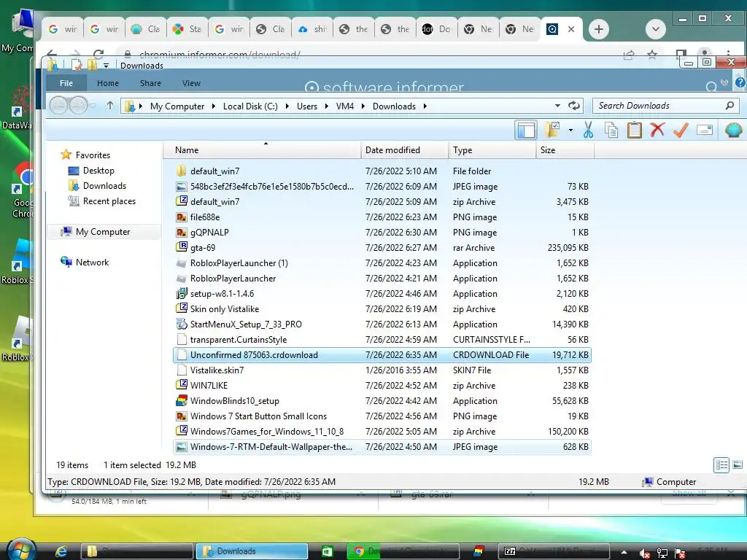Expand the arrow after Users breadcrumb
This screenshot has height=560, width=747.
click(x=326, y=106)
